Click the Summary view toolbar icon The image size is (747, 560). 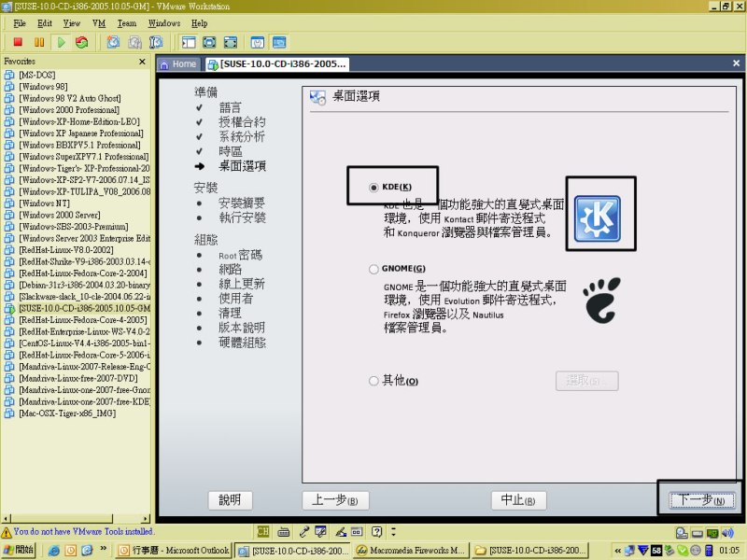pos(258,42)
